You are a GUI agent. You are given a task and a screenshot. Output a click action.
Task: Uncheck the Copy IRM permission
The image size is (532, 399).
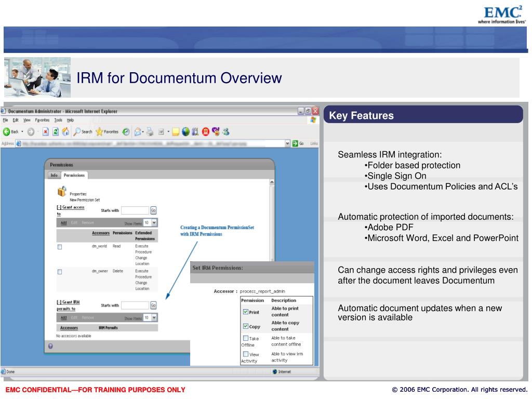(x=246, y=326)
